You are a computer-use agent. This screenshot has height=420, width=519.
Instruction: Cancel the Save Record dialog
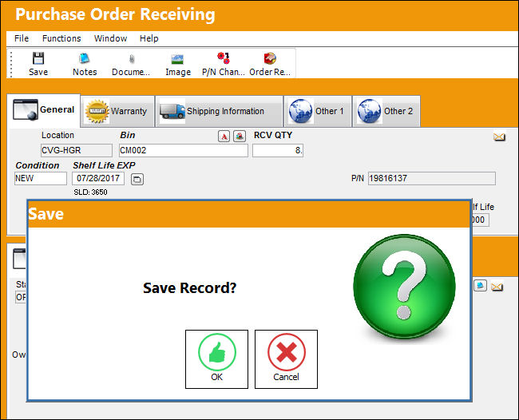tap(286, 359)
